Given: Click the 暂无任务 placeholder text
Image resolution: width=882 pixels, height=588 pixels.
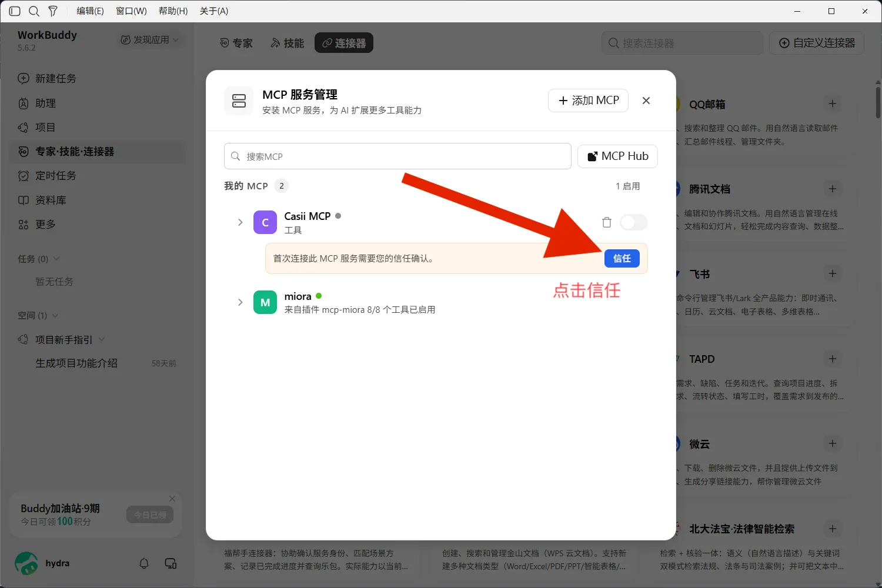Looking at the screenshot, I should point(54,282).
